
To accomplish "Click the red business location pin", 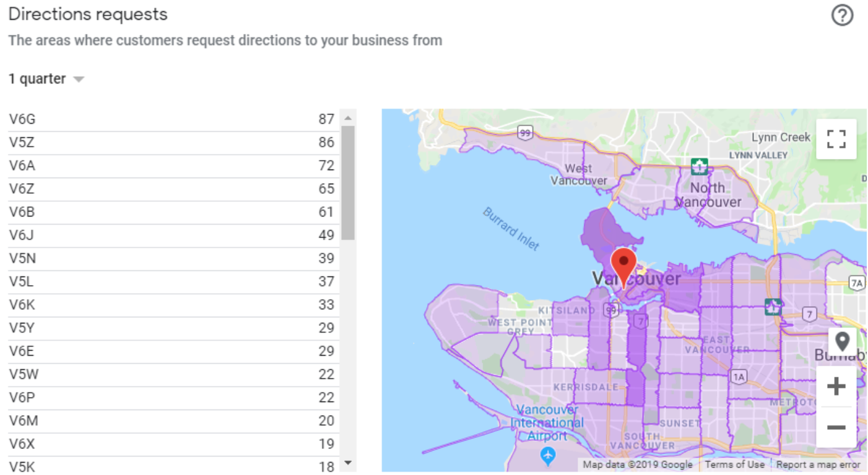I will click(x=623, y=266).
